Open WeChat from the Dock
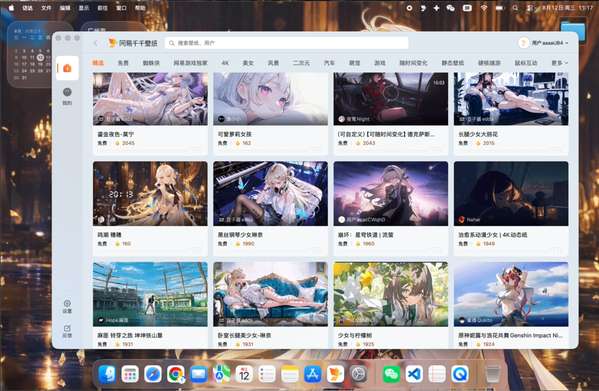 click(x=391, y=374)
